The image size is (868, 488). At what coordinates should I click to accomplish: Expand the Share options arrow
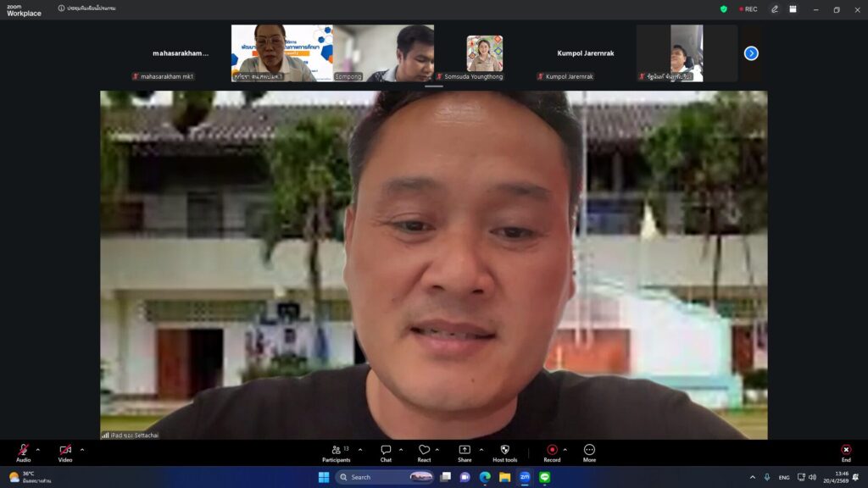481,450
